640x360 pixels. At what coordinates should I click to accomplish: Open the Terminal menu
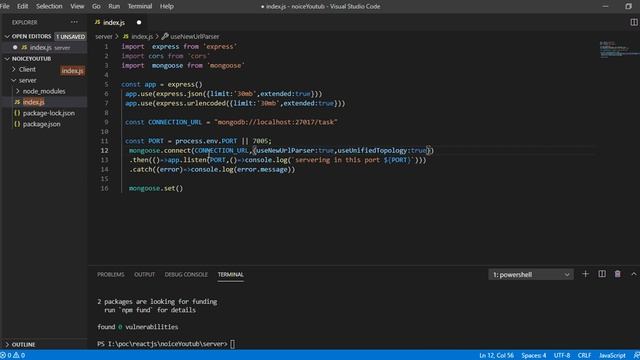(140, 6)
